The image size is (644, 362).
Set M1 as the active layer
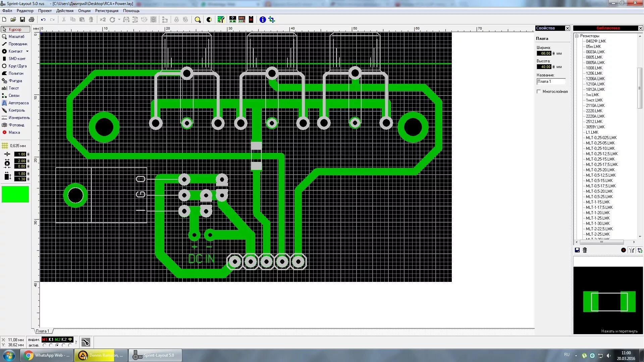[45, 345]
